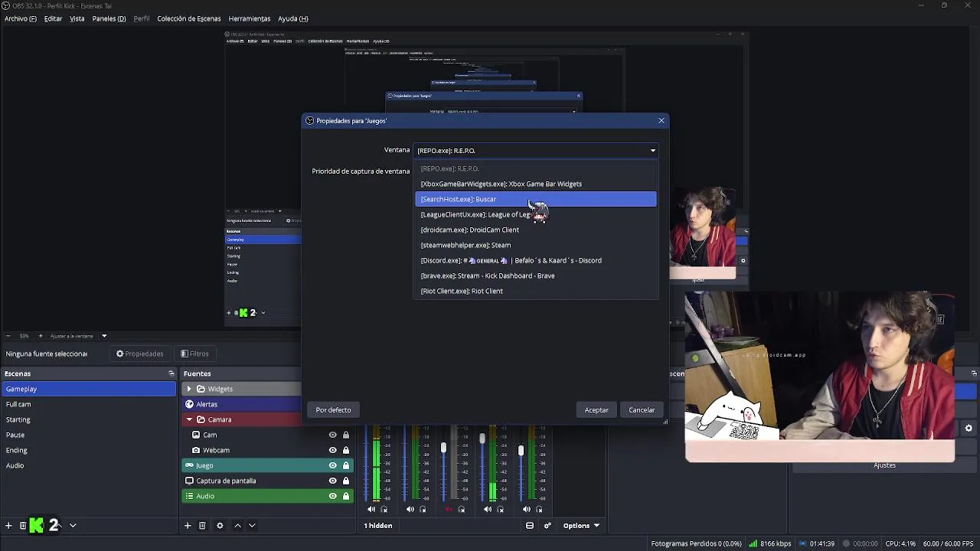Move source up in Fuentes list

point(237,526)
